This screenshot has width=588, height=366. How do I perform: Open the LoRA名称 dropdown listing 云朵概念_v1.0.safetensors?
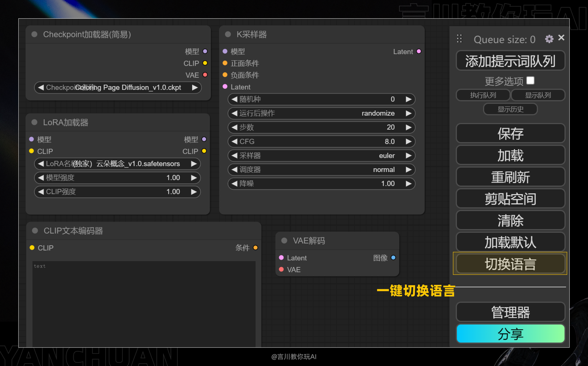[x=117, y=163]
